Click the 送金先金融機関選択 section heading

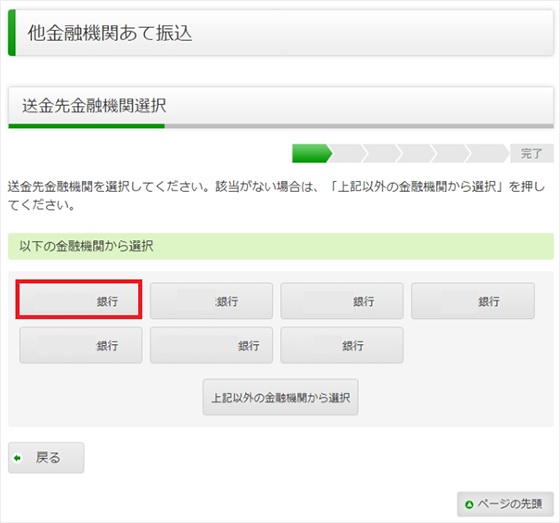[281, 107]
